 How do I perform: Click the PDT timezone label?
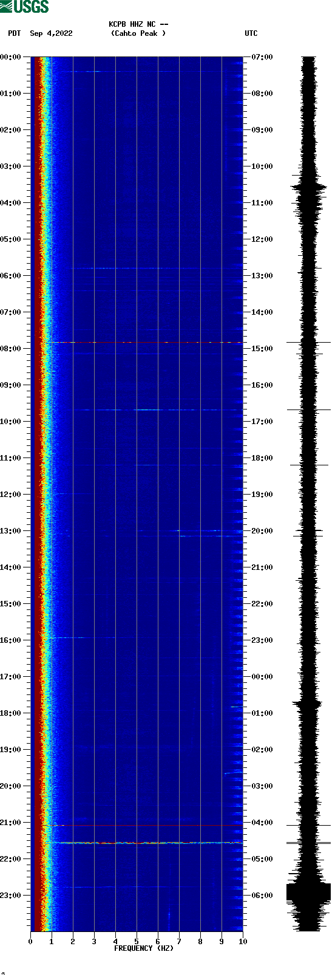15,33
